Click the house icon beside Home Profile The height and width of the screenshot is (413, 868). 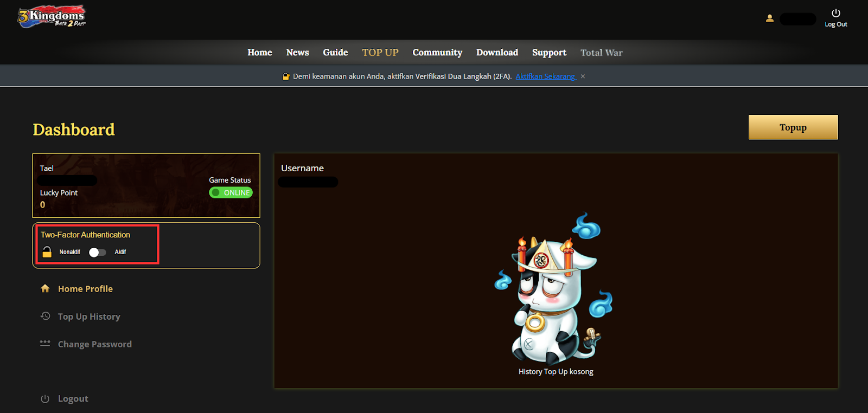click(x=45, y=288)
